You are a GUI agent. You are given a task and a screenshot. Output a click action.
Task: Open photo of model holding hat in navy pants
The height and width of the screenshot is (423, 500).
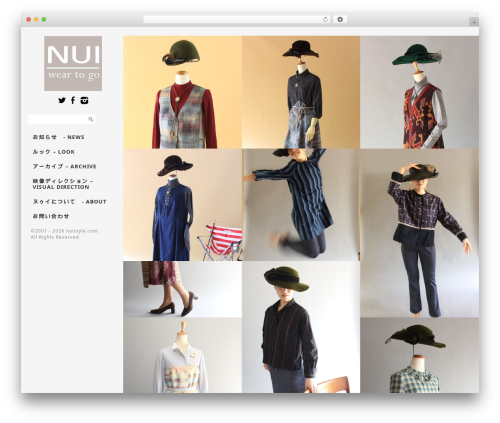tap(420, 233)
